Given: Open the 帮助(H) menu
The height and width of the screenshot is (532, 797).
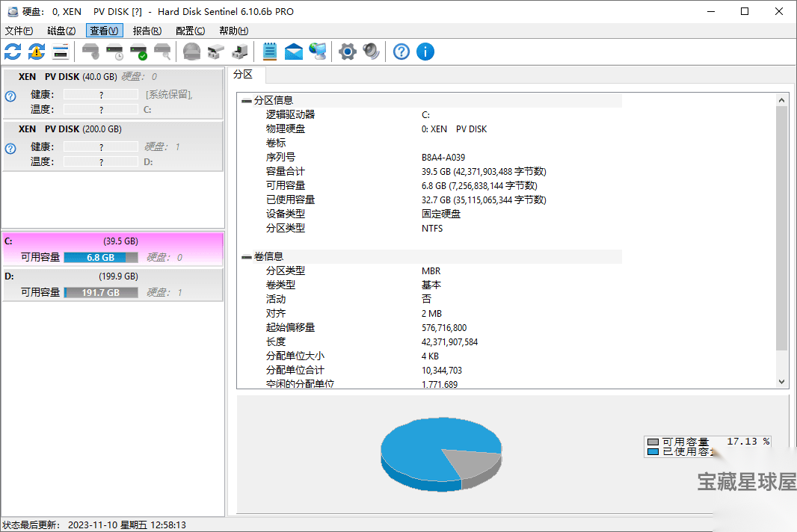Looking at the screenshot, I should (234, 31).
